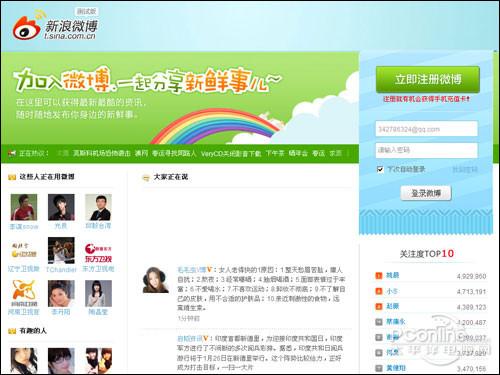Click the rank 2 badge icon in TOP10
The width and height of the screenshot is (500, 375).
[379, 291]
